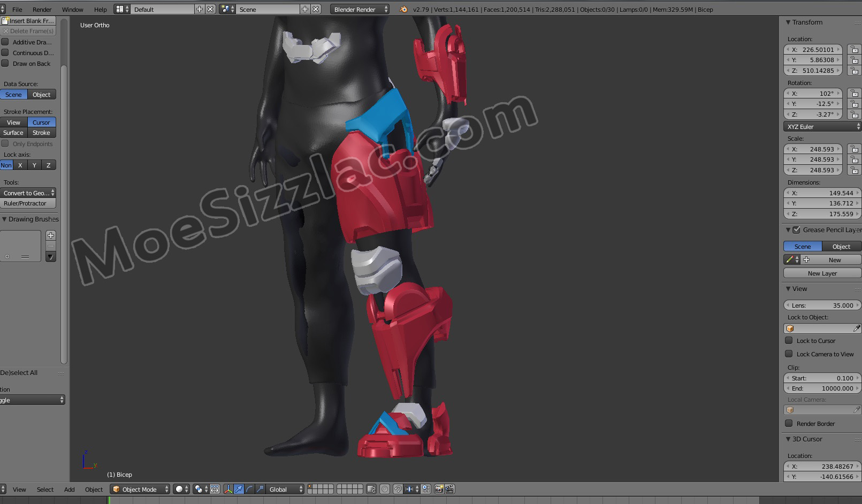Viewport: 862px width, 504px height.
Task: Click the Blender logo icon in header
Action: tap(403, 9)
